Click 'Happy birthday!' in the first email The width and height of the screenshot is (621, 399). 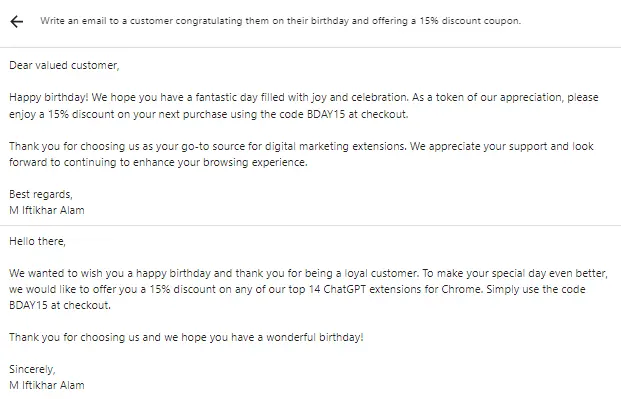tap(49, 97)
